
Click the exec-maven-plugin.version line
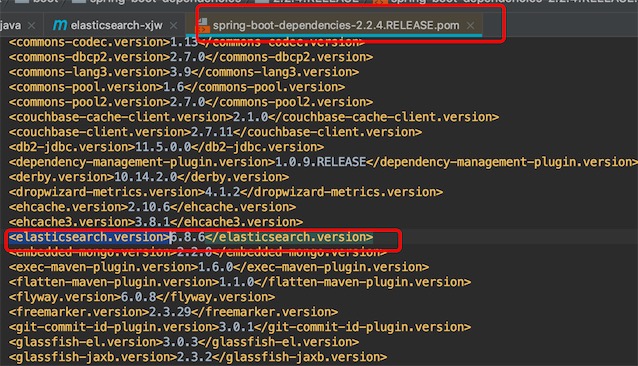click(x=219, y=267)
